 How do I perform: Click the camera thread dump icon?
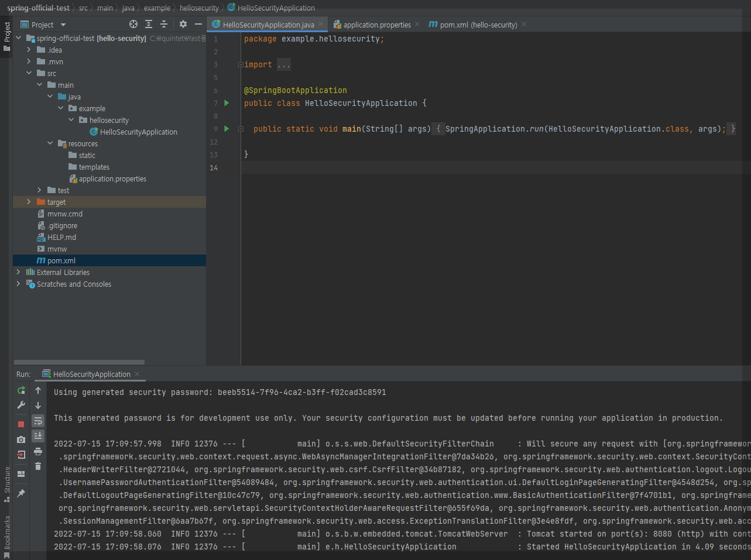click(x=21, y=439)
